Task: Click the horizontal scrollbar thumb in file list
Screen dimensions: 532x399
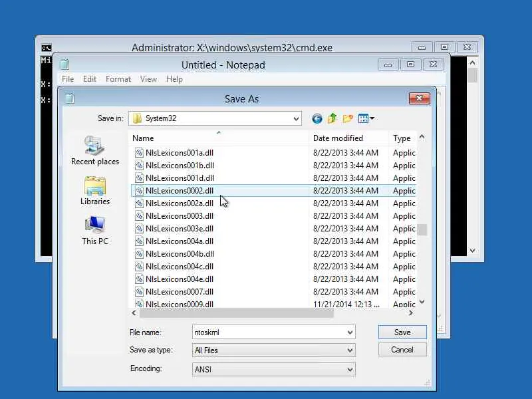Action: [x=237, y=313]
